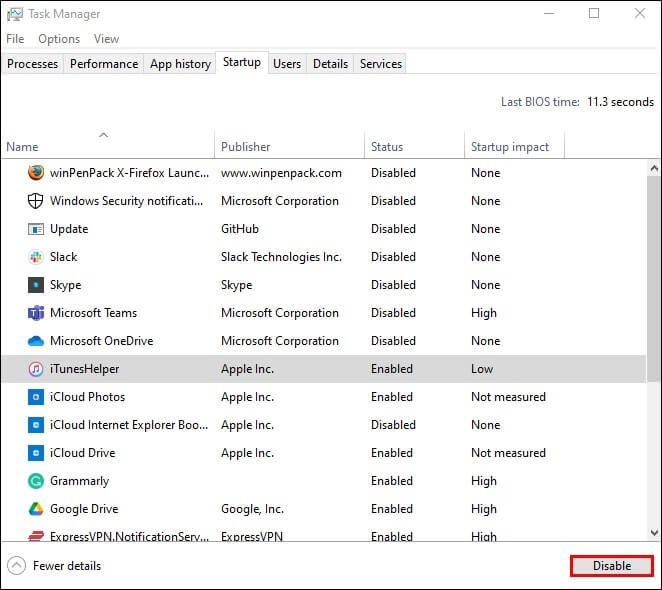662x590 pixels.
Task: Maximize the Task Manager window
Action: pyautogui.click(x=594, y=14)
